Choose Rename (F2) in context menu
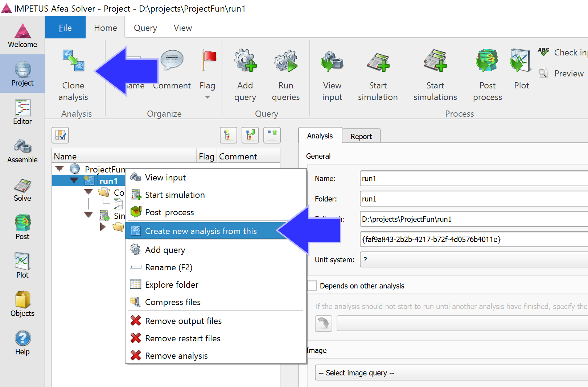Image resolution: width=588 pixels, height=387 pixels. pyautogui.click(x=215, y=267)
